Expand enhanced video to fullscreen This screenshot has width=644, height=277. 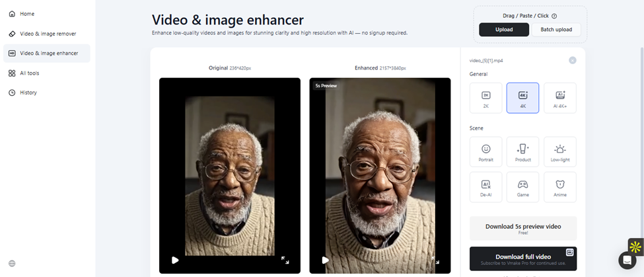pos(435,260)
